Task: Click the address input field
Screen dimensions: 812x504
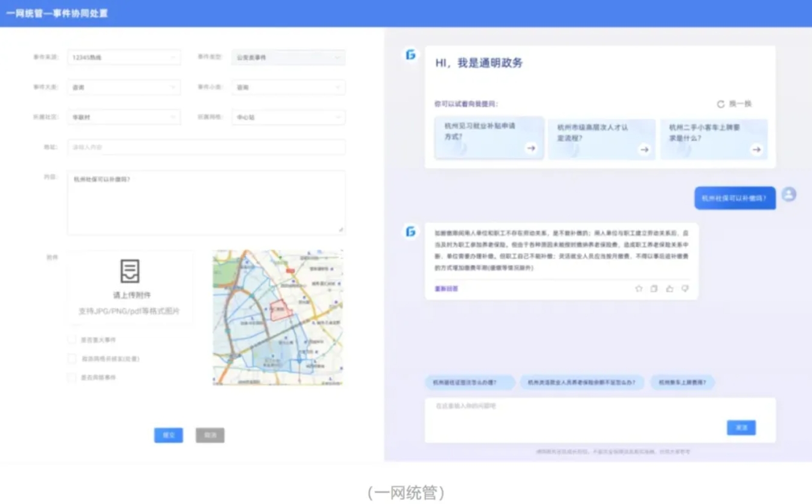Action: coord(206,147)
